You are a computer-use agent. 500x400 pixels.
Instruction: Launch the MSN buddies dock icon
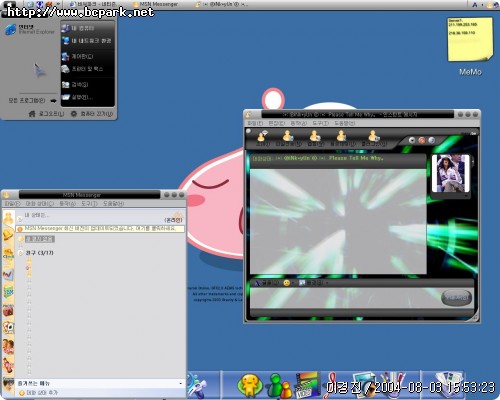pyautogui.click(x=279, y=385)
